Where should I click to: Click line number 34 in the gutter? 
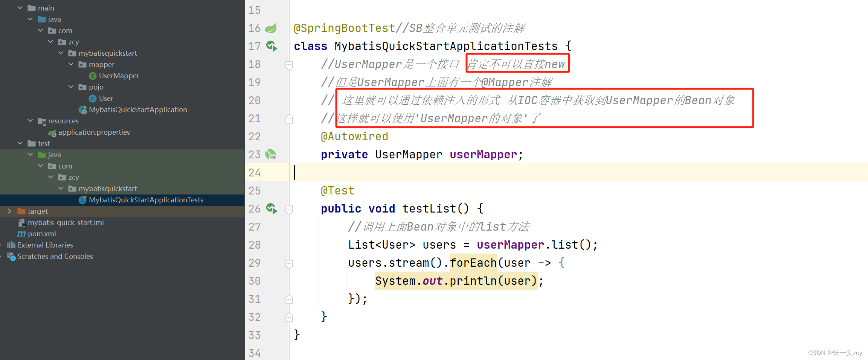coord(255,353)
